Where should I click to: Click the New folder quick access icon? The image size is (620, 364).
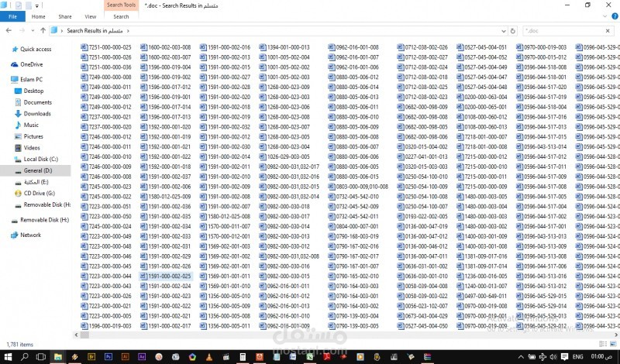29,5
